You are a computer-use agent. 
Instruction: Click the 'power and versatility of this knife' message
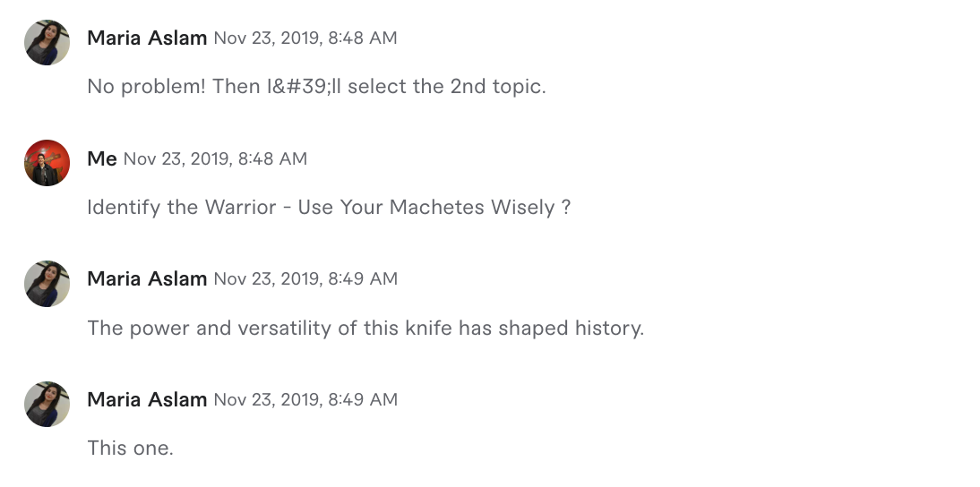[365, 328]
